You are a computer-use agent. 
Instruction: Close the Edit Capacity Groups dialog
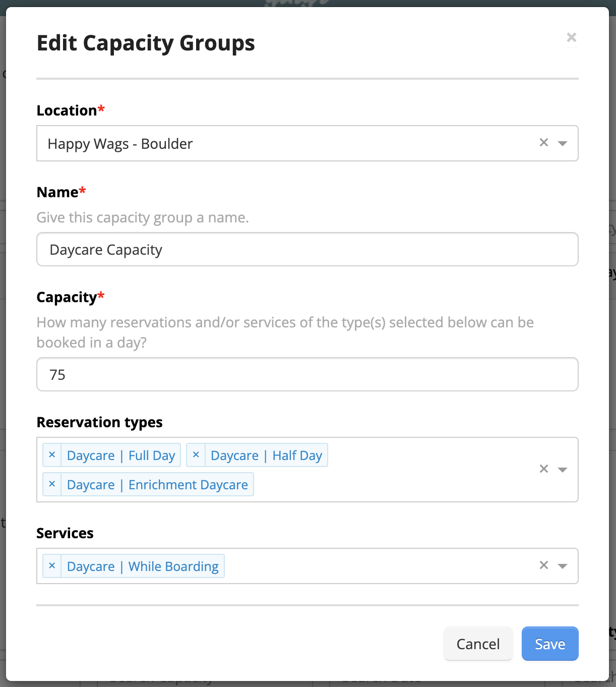point(571,37)
